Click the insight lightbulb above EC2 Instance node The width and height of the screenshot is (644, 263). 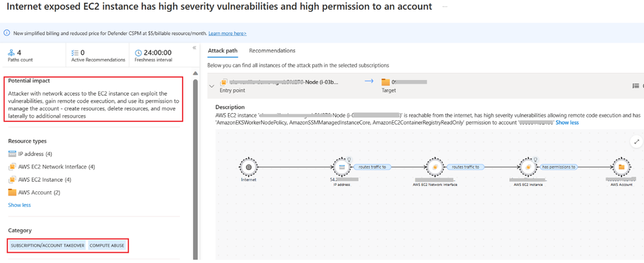click(x=535, y=159)
